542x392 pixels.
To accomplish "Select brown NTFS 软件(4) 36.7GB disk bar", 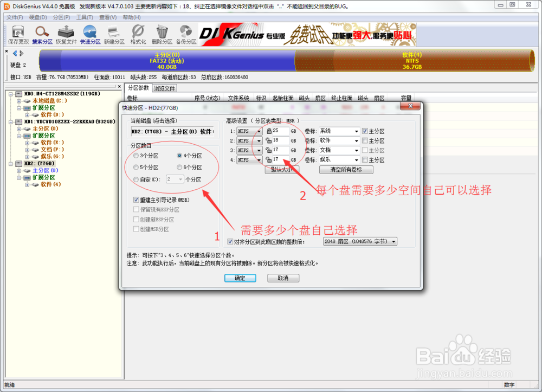I will point(414,61).
